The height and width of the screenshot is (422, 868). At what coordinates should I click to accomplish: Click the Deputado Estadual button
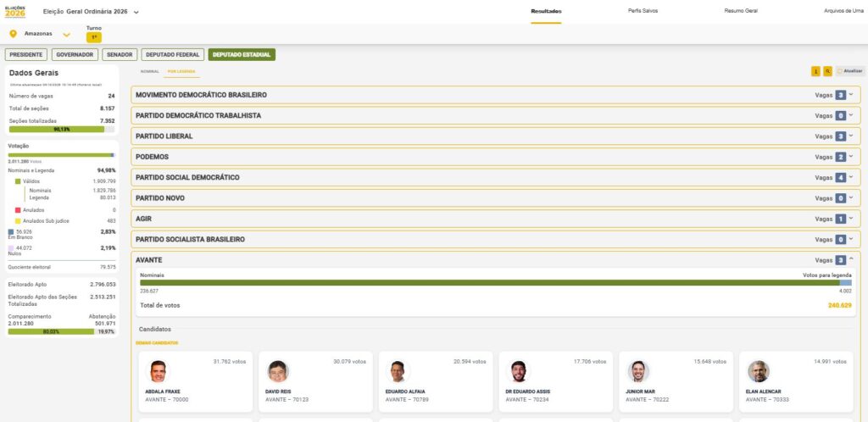click(x=242, y=55)
